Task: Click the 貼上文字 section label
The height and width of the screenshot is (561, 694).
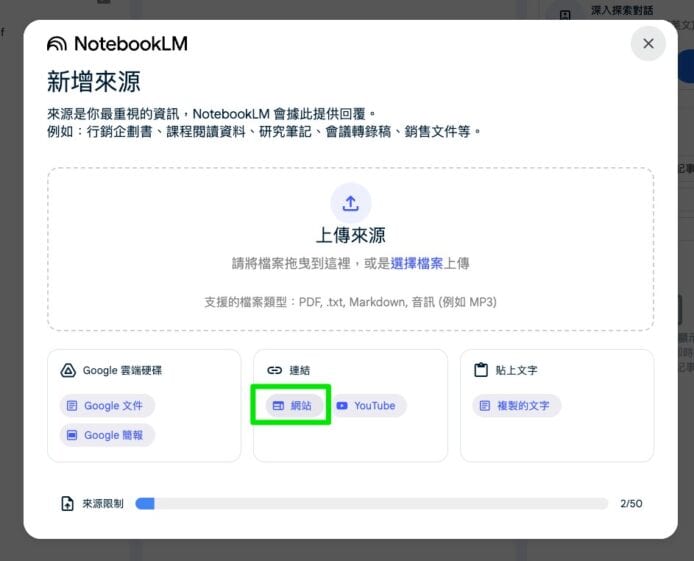Action: 517,370
